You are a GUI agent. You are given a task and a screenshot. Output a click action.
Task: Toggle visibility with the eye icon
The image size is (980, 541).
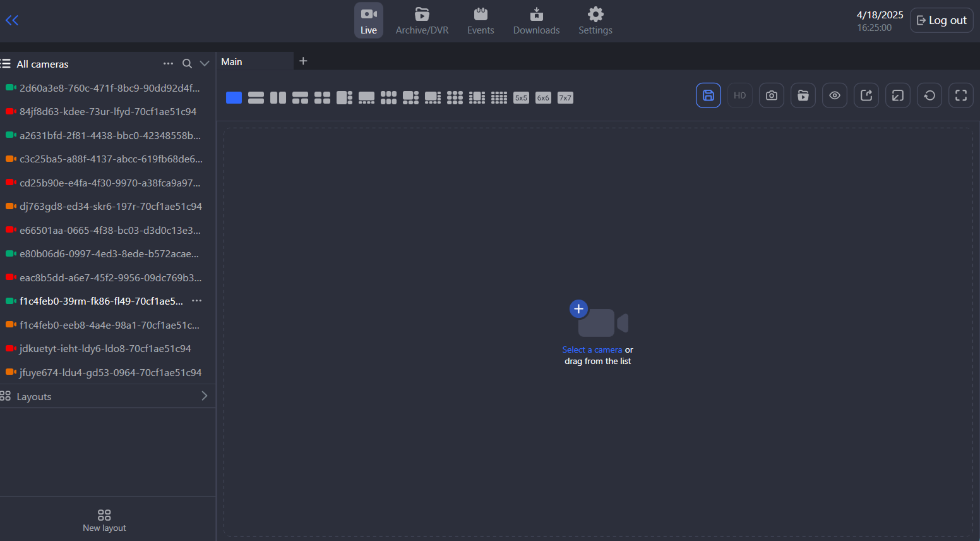[834, 95]
